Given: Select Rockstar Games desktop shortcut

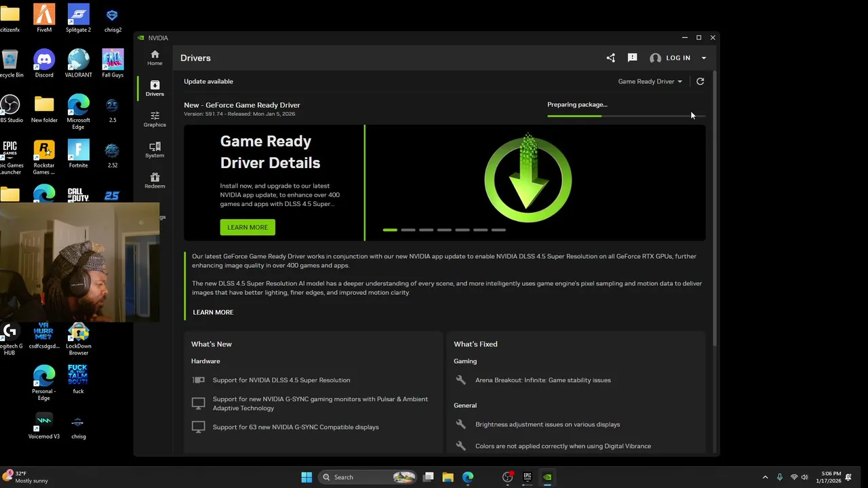Looking at the screenshot, I should coord(44,157).
